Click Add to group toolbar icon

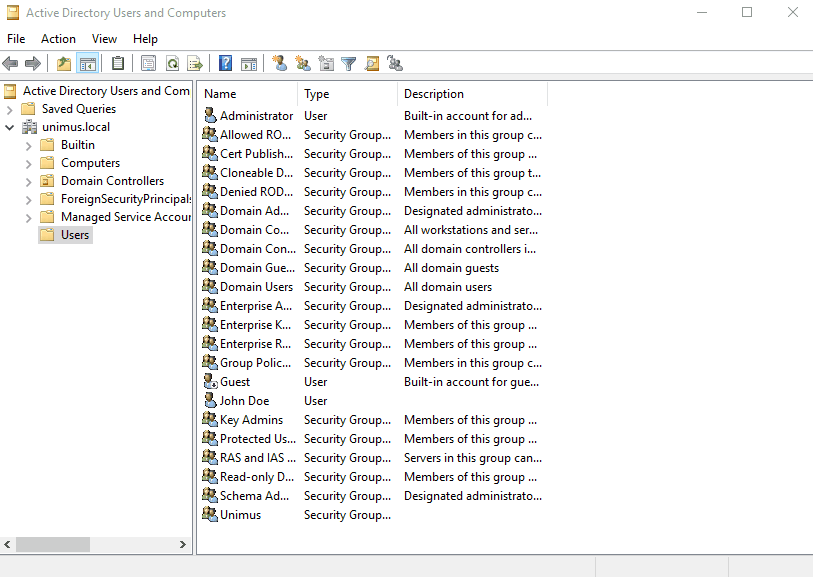tap(395, 63)
